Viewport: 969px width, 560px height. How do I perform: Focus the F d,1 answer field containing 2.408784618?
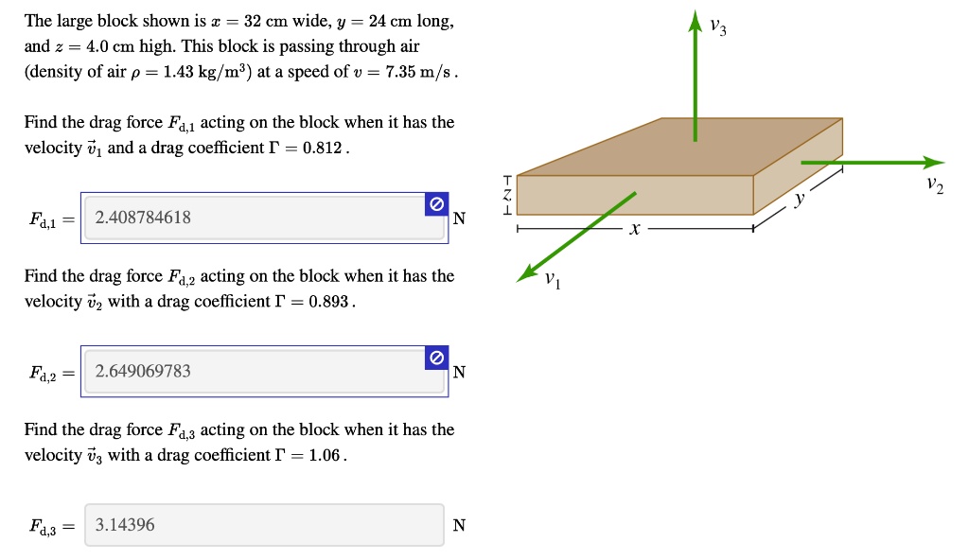265,218
